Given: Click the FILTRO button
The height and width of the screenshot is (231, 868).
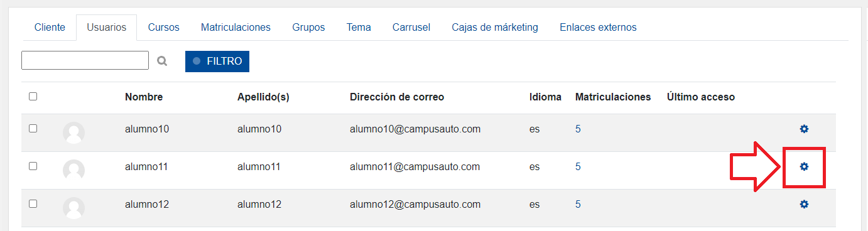Looking at the screenshot, I should 217,62.
